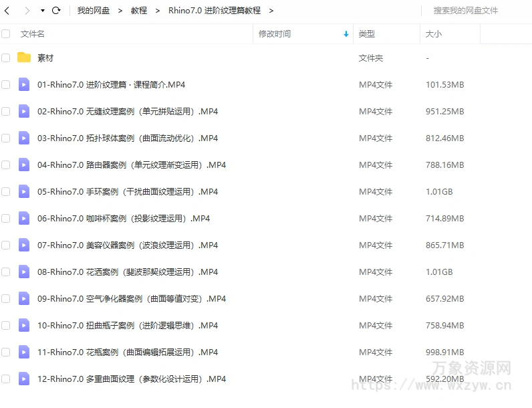Navigate to 教程 breadcrumb folder
This screenshot has height=408, width=532.
pyautogui.click(x=139, y=11)
